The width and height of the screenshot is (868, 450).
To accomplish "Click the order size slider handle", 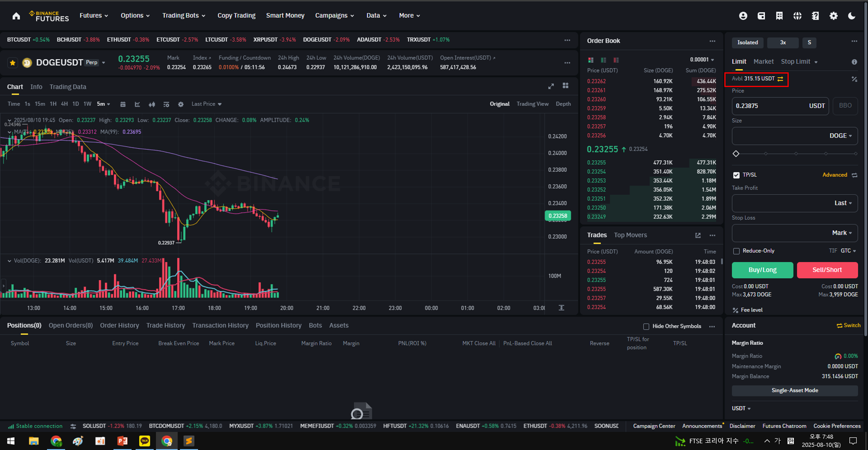I will 736,154.
